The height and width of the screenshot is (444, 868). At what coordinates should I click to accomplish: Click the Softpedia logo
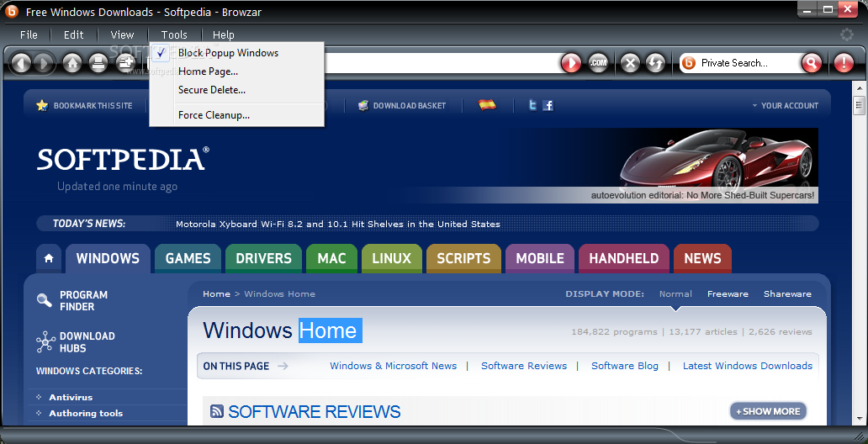(x=123, y=159)
